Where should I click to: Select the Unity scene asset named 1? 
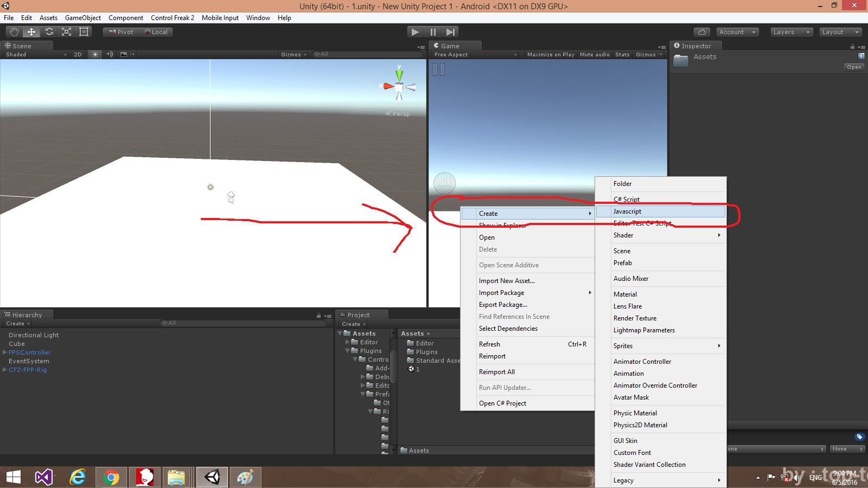(x=414, y=369)
